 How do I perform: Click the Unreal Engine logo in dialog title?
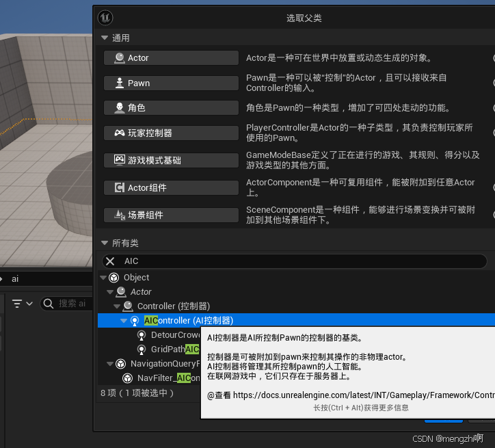105,18
